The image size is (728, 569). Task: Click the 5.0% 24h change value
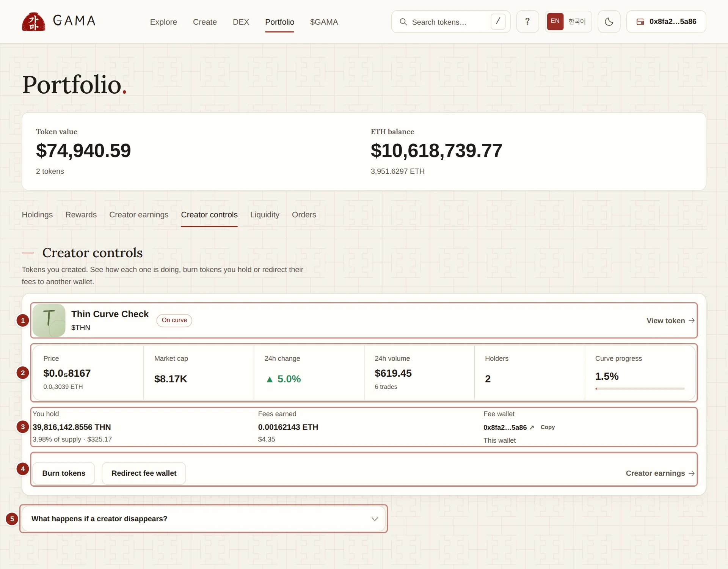[x=283, y=379]
